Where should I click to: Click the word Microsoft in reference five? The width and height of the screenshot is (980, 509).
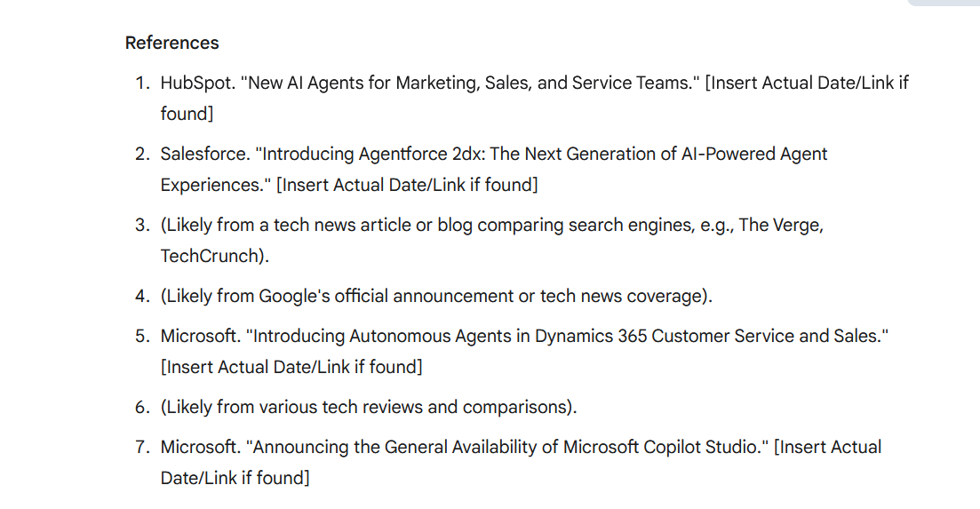tap(200, 337)
